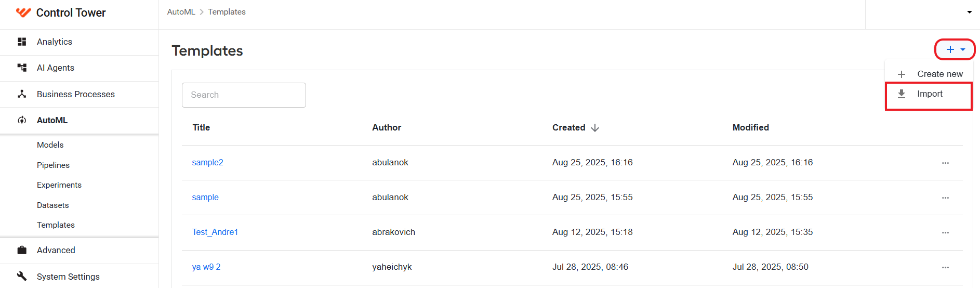Click the AI Agents sidebar icon

[22, 68]
